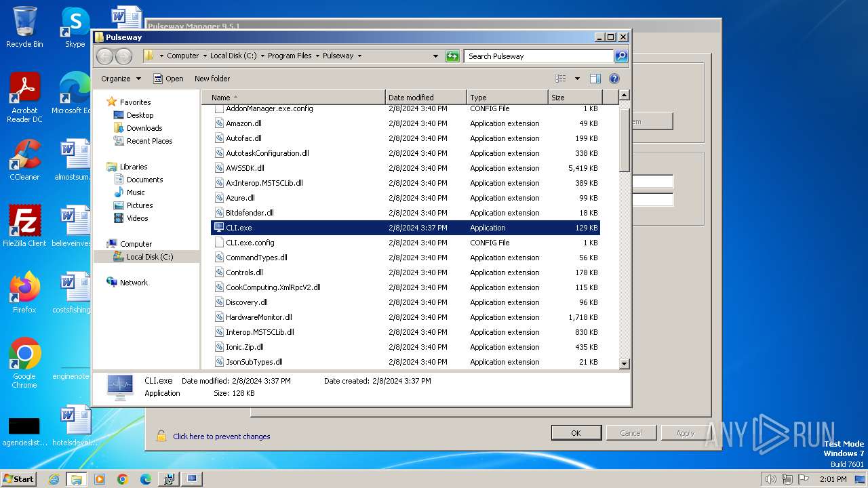Click Cancel in Pulseway Manager window
Image resolution: width=868 pixels, height=488 pixels.
click(631, 433)
